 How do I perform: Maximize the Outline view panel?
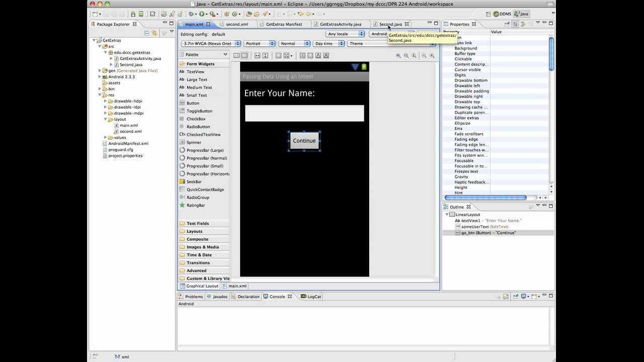[551, 206]
